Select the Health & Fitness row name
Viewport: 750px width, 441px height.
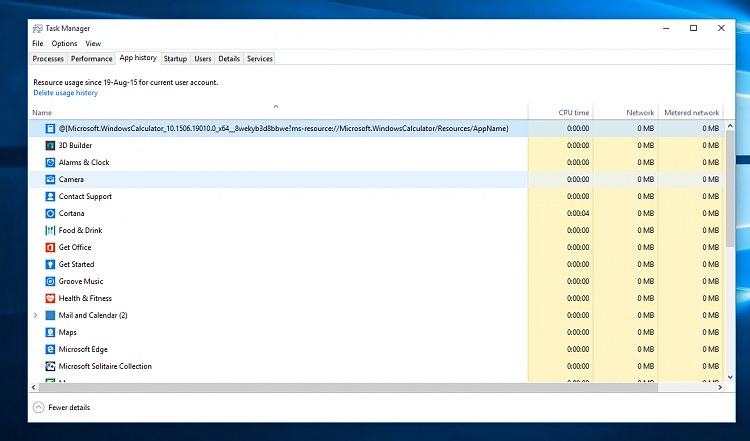(85, 298)
